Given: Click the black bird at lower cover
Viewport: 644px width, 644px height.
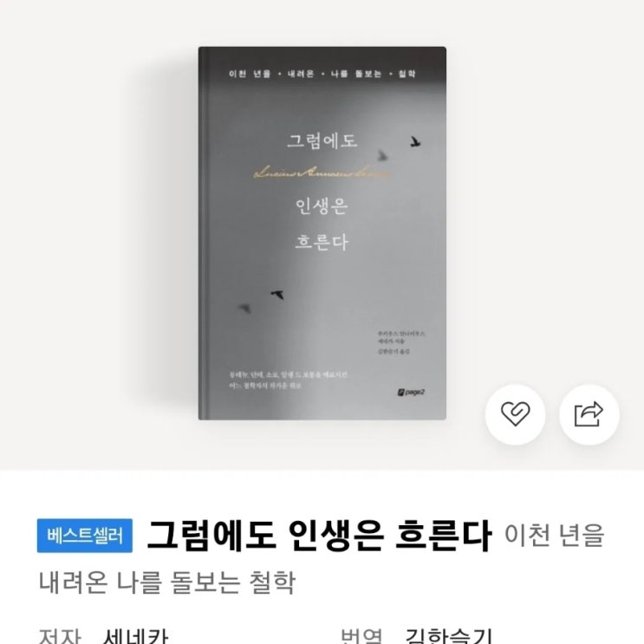Looking at the screenshot, I should [277, 294].
